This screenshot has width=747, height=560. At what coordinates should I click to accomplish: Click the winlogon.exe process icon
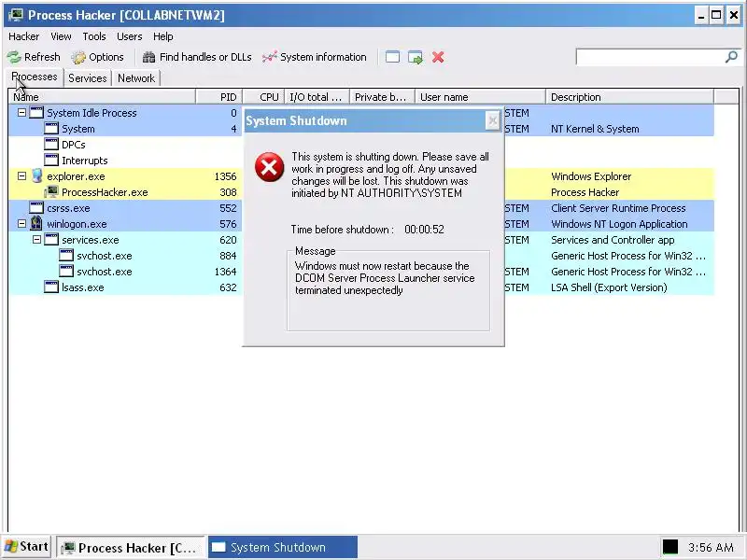pyautogui.click(x=36, y=223)
